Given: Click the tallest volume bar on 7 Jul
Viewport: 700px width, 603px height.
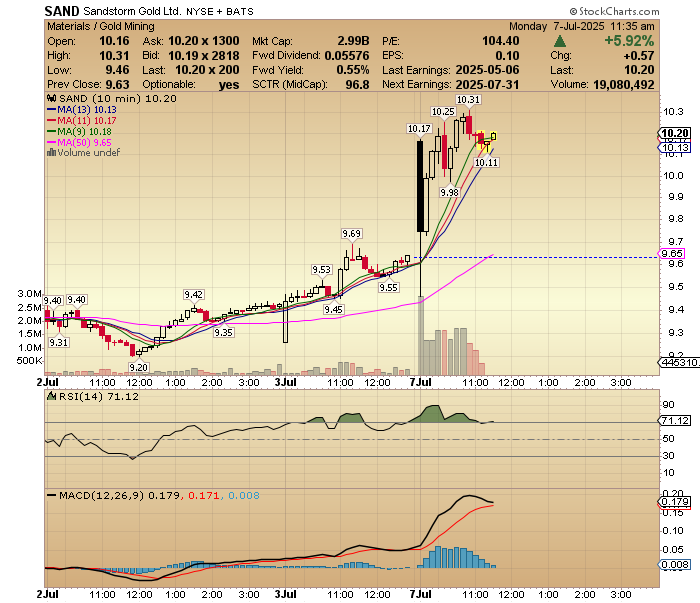Looking at the screenshot, I should click(421, 336).
